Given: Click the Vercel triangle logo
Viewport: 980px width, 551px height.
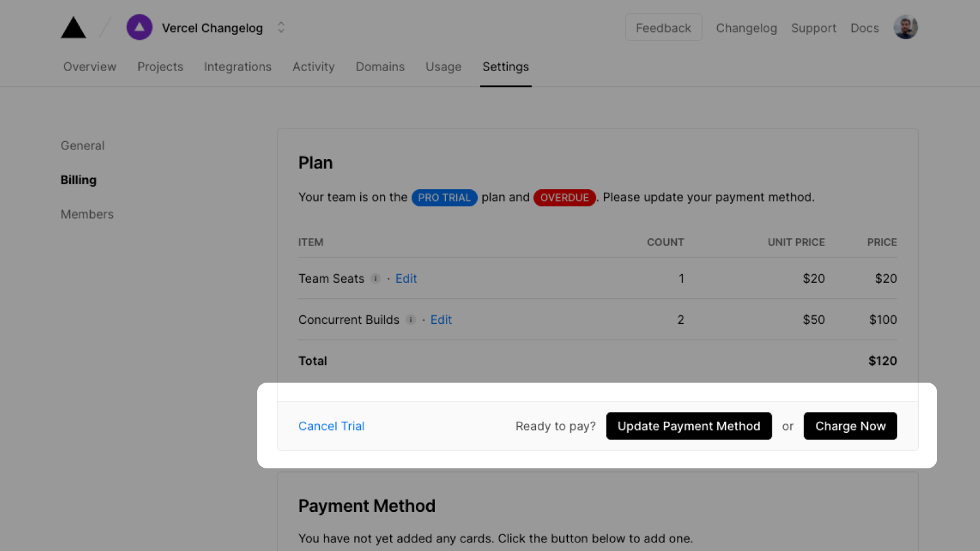Looking at the screenshot, I should 73,27.
